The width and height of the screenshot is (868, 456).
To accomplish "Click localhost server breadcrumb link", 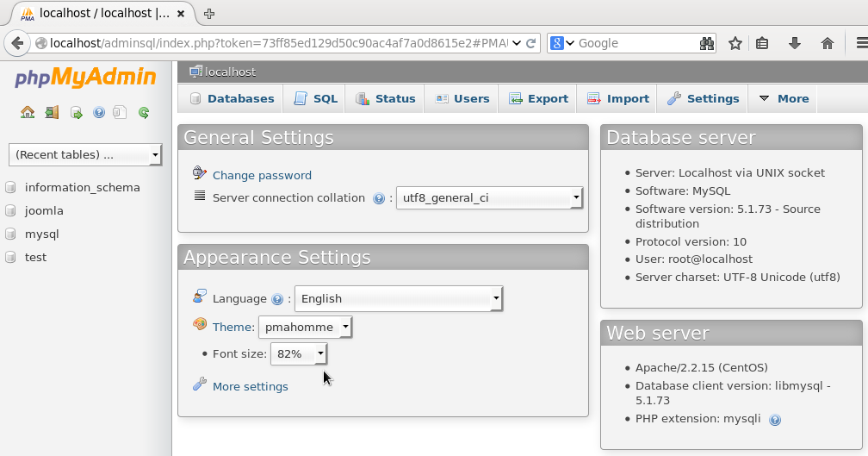I will pos(230,72).
